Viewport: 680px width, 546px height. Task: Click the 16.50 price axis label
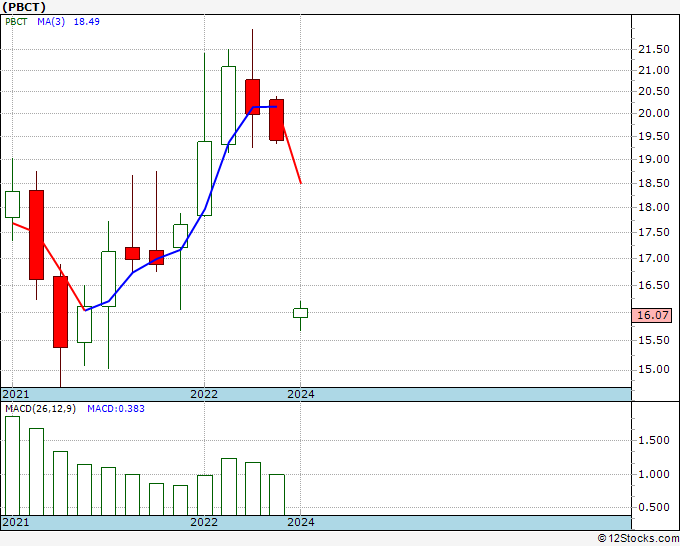(x=654, y=285)
